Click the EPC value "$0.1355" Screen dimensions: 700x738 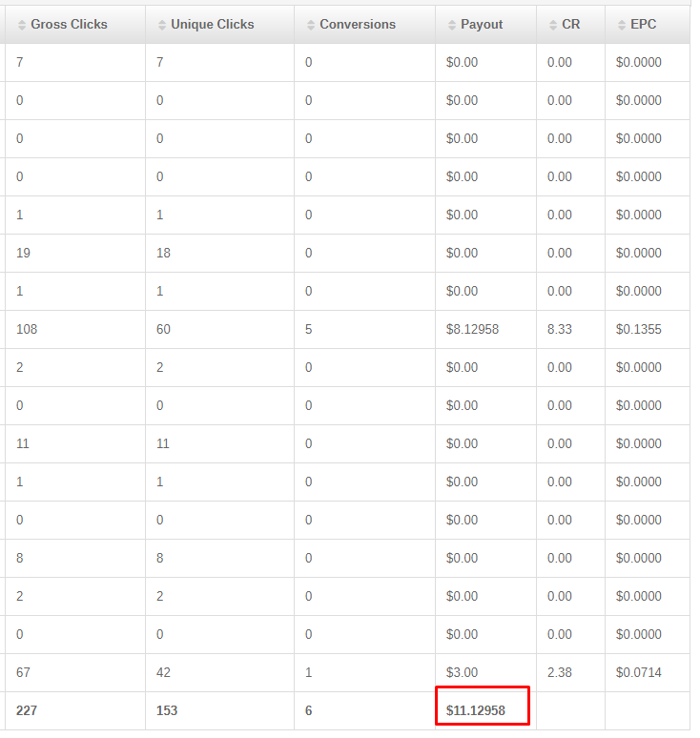tap(638, 329)
